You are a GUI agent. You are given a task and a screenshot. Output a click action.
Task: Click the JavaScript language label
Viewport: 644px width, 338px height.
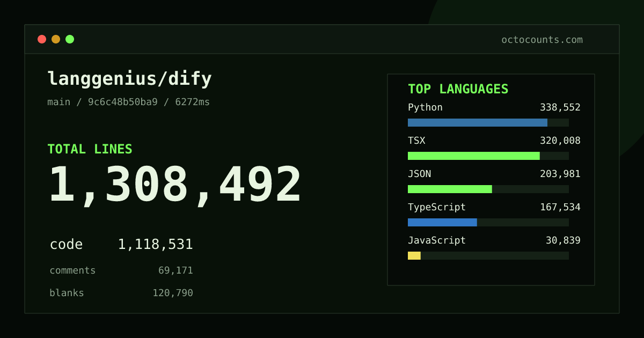437,240
